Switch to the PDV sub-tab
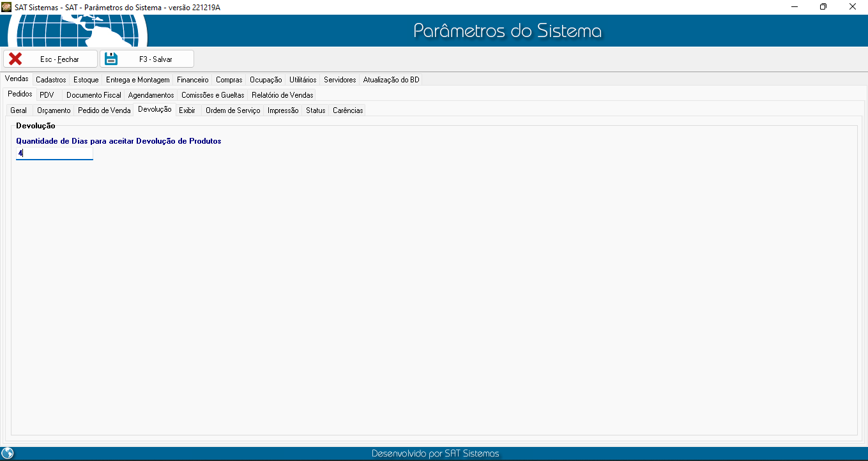 (47, 95)
